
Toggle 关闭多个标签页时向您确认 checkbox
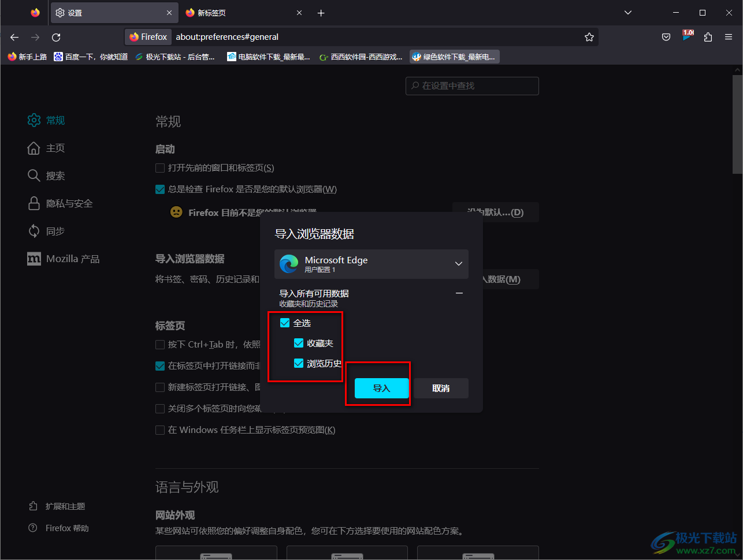160,409
